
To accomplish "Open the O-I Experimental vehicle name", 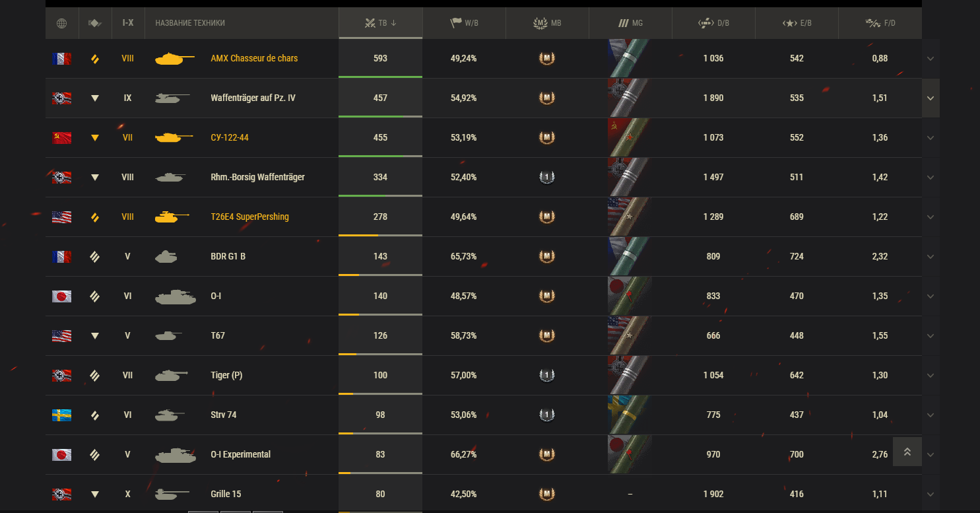I will 240,454.
